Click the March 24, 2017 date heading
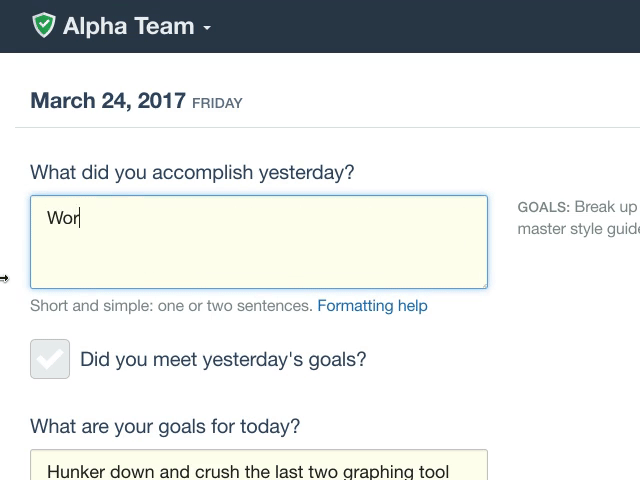640x480 pixels. tap(108, 101)
